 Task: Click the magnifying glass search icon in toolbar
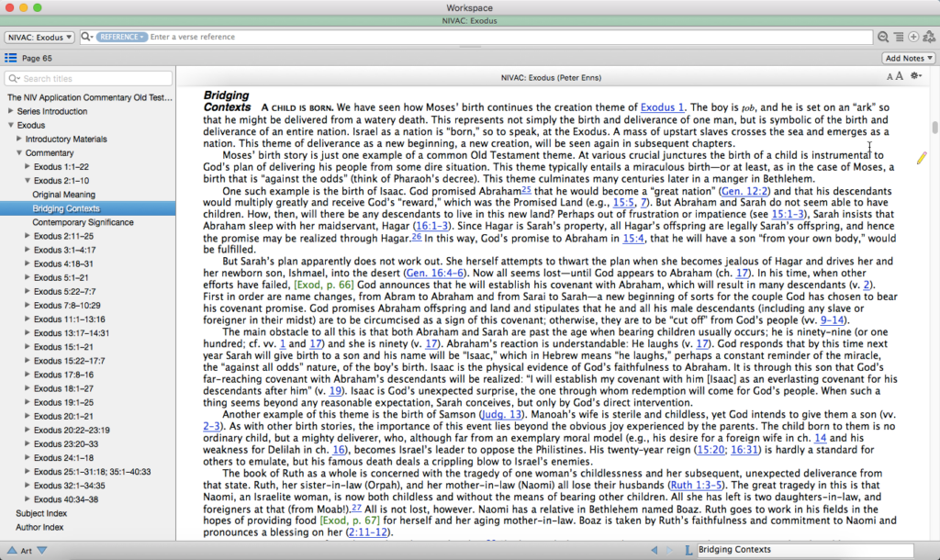point(883,37)
